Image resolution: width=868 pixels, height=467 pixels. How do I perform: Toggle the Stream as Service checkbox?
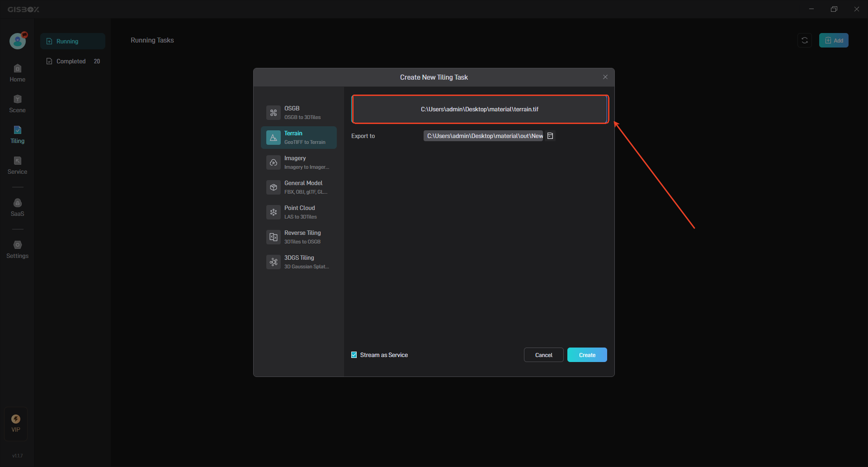point(354,355)
